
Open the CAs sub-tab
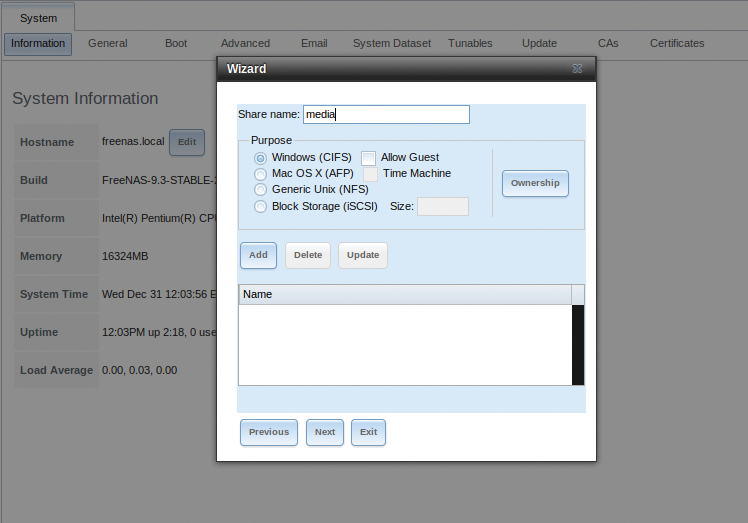[608, 43]
